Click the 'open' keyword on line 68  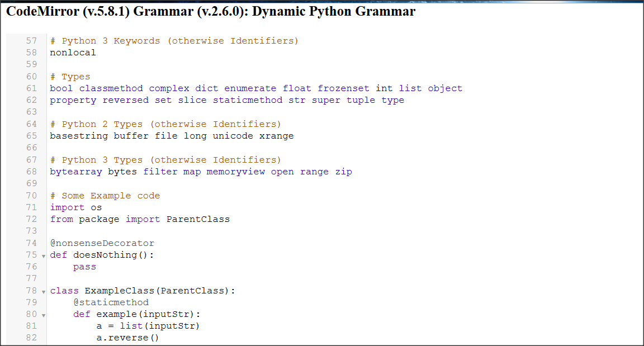[282, 172]
